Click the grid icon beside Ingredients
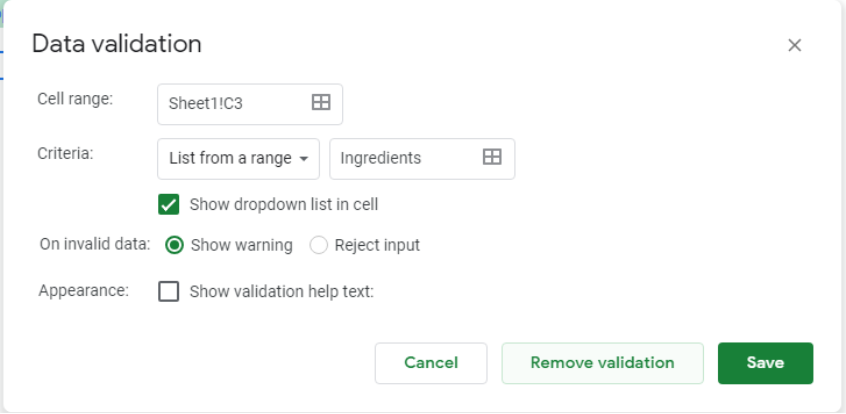The width and height of the screenshot is (846, 414). (492, 157)
